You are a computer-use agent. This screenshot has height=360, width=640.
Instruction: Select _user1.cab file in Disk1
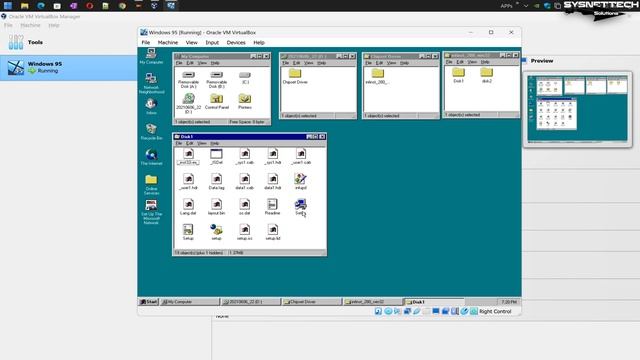point(301,157)
